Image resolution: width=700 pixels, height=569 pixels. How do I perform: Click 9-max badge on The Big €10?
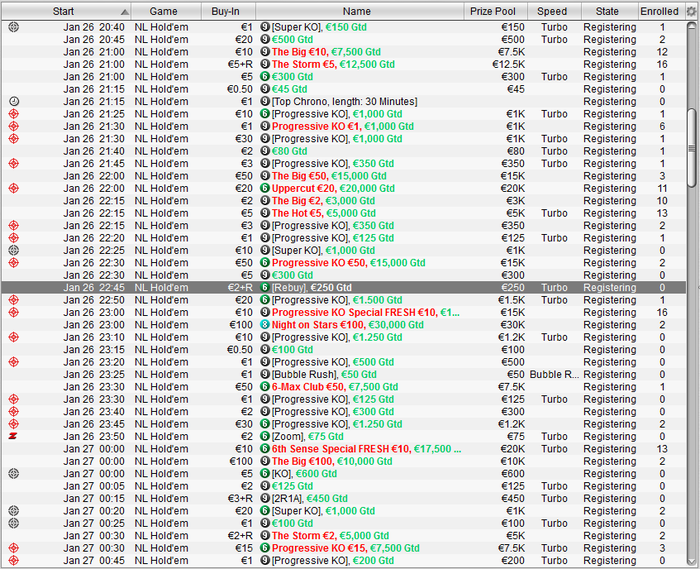pos(265,52)
